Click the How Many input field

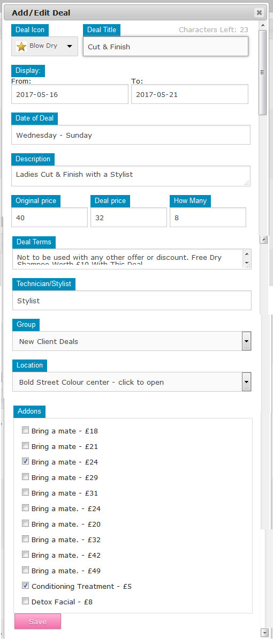(x=208, y=218)
